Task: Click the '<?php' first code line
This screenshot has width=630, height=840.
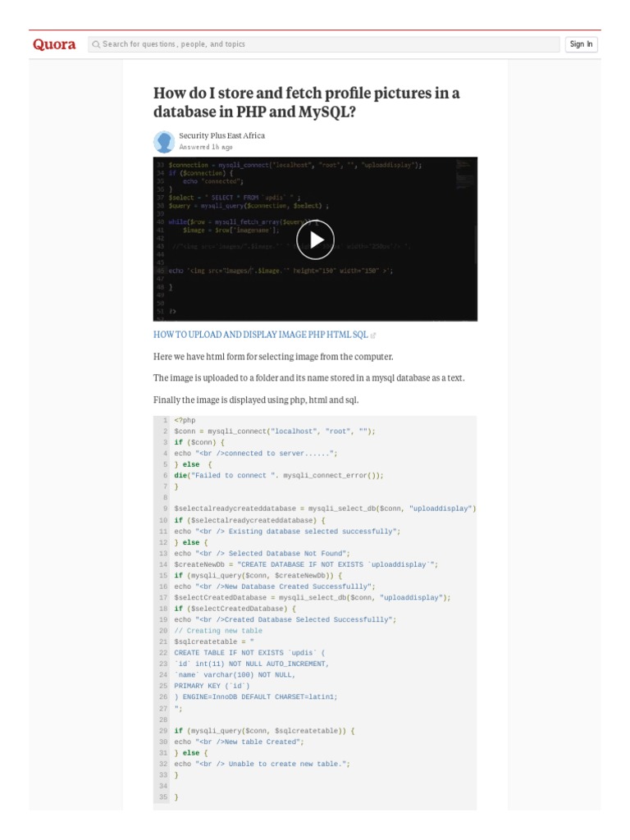Action: [185, 421]
